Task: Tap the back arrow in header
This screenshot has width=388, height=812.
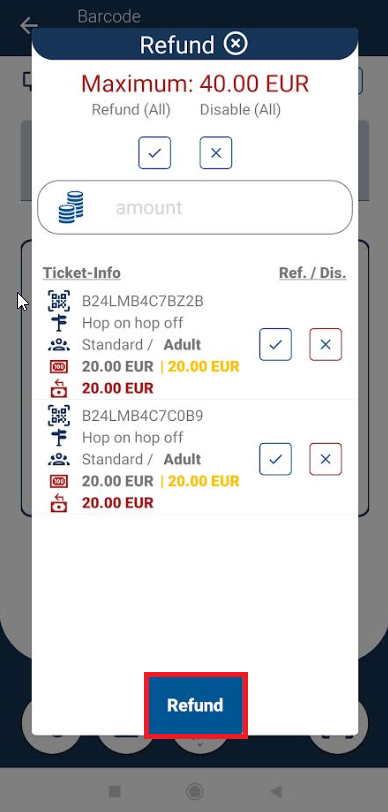Action: [x=29, y=25]
